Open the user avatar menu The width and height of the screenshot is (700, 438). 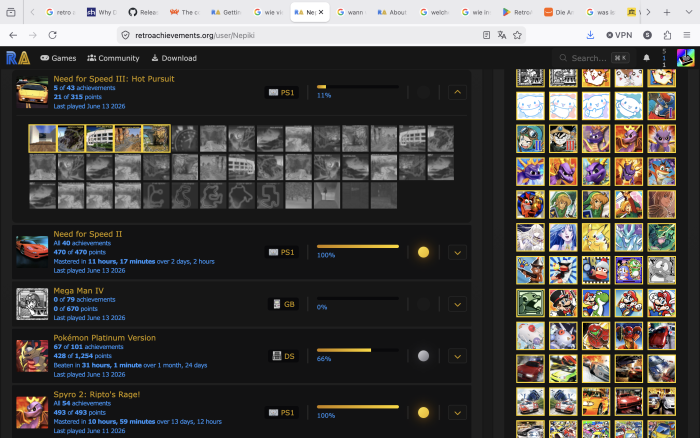point(685,58)
